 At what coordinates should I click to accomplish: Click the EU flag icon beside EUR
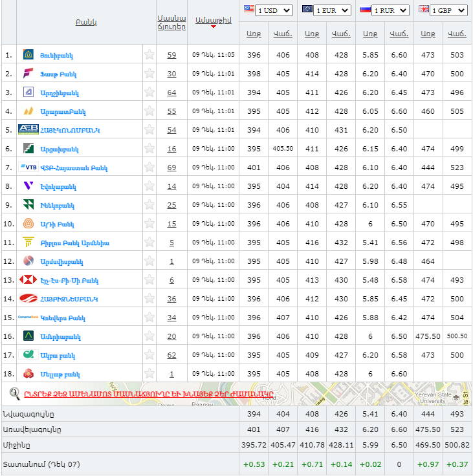click(x=307, y=9)
